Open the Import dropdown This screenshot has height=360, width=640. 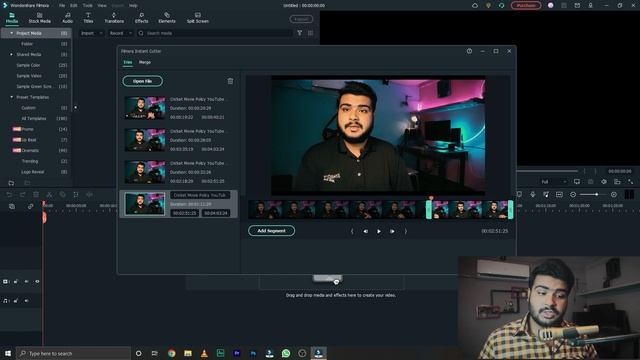[x=91, y=33]
